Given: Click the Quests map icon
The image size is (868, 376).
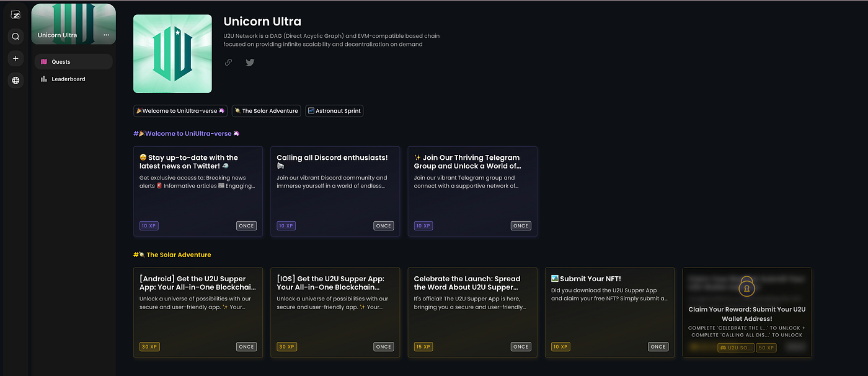Looking at the screenshot, I should (44, 62).
